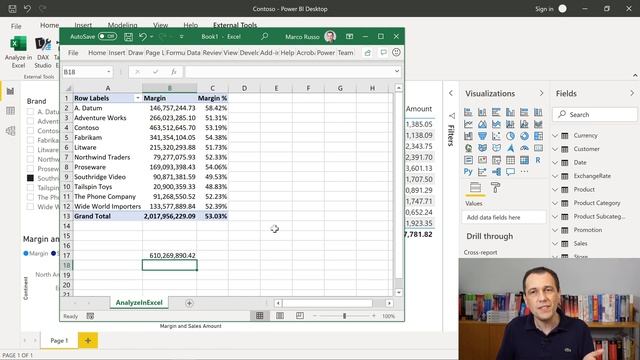Click Insert Function fx icon
The height and width of the screenshot is (360, 640).
coord(173,72)
